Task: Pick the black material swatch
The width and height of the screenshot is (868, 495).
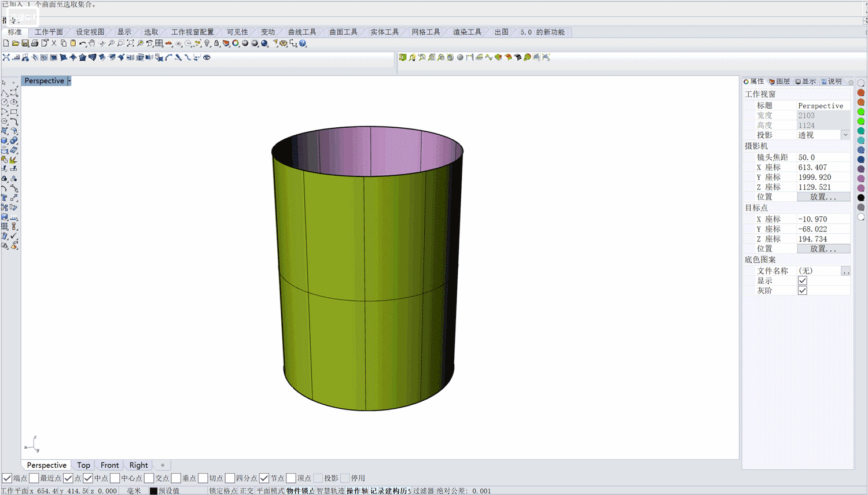Action: [x=861, y=198]
